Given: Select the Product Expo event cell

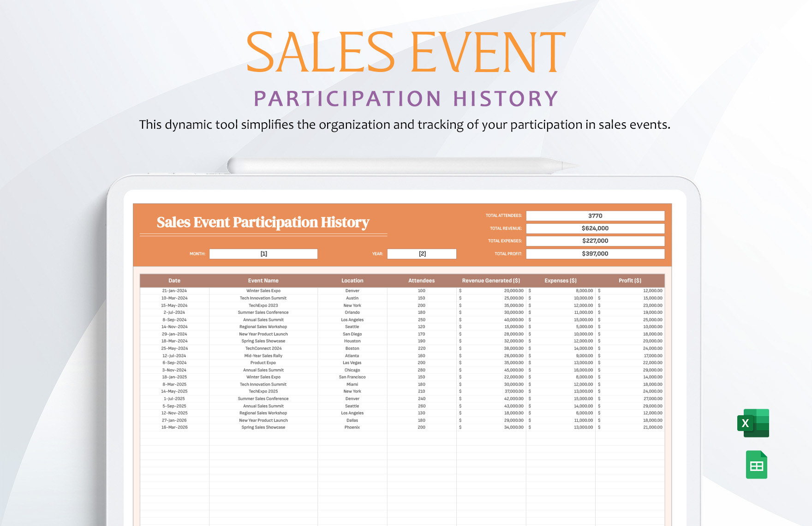Looking at the screenshot, I should [x=263, y=363].
